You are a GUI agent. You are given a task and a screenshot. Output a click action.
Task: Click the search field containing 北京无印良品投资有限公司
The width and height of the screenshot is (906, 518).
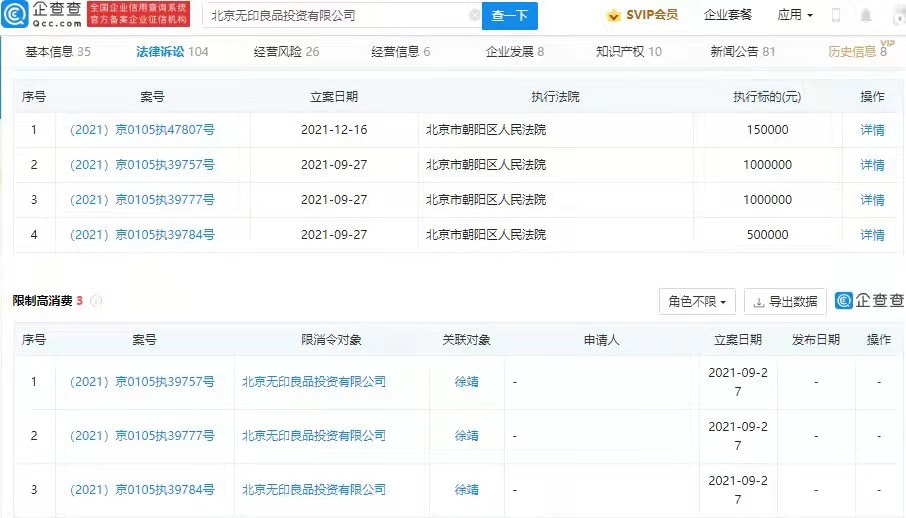(342, 16)
